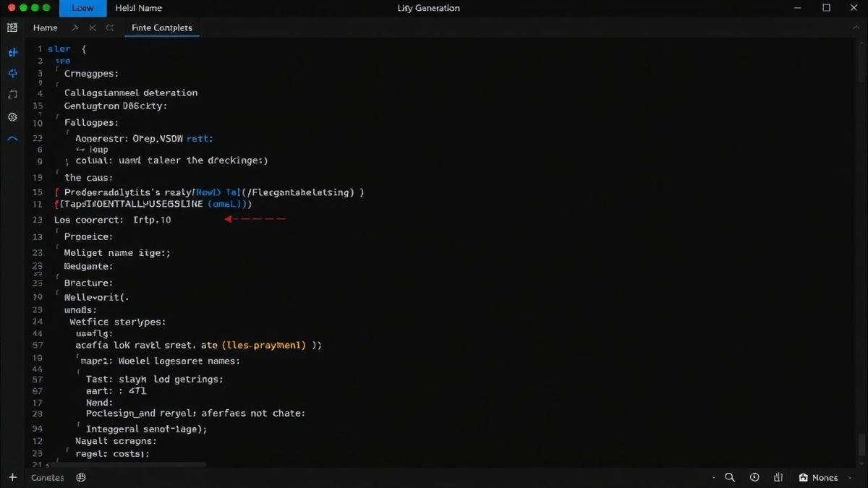Click the fold marker beside "Crneggpes:"
The image size is (868, 488).
click(x=58, y=70)
